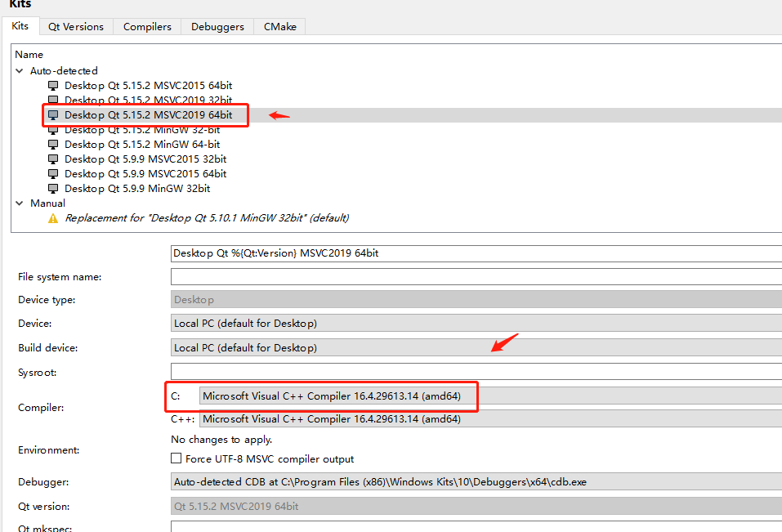The image size is (782, 532).
Task: Open the C++ compiler dropdown
Action: (x=491, y=419)
